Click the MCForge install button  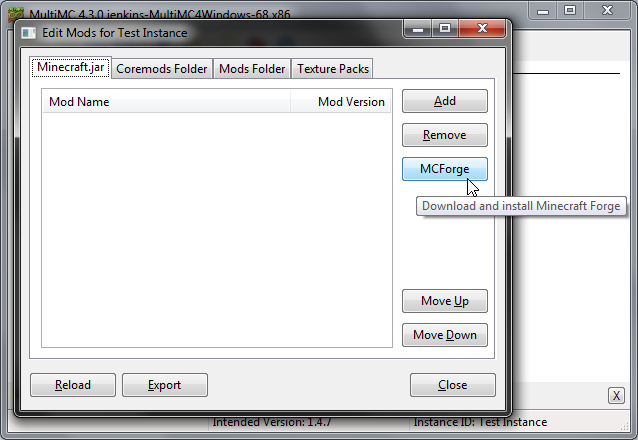point(445,169)
